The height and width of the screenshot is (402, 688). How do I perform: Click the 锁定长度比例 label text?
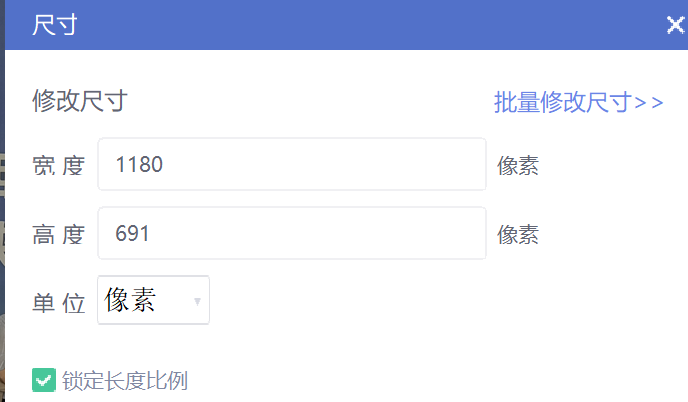point(125,380)
